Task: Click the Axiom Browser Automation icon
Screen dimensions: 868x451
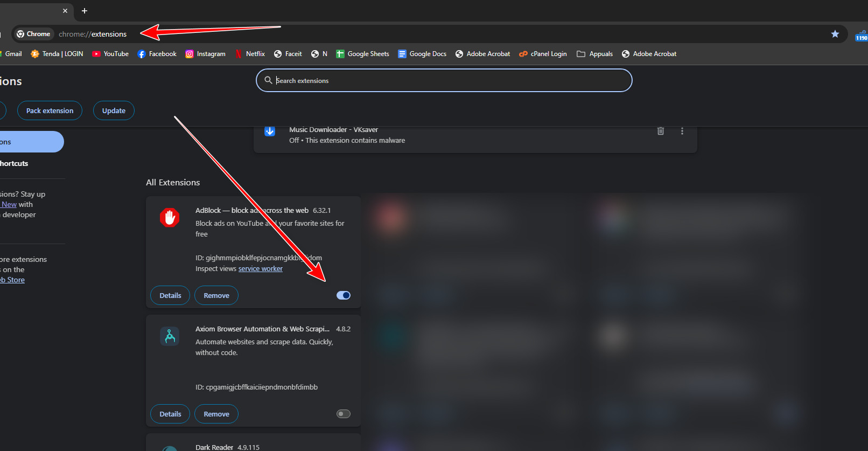Action: 170,336
